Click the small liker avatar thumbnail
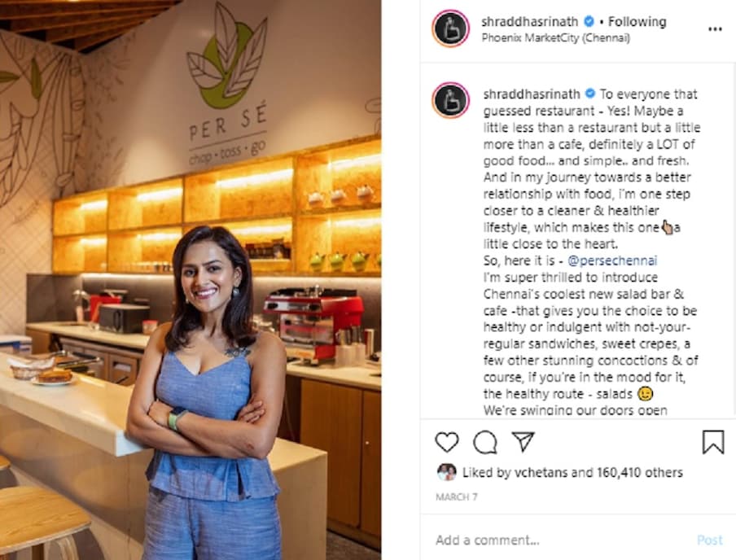Viewport: 736px width, 560px height. (x=446, y=472)
